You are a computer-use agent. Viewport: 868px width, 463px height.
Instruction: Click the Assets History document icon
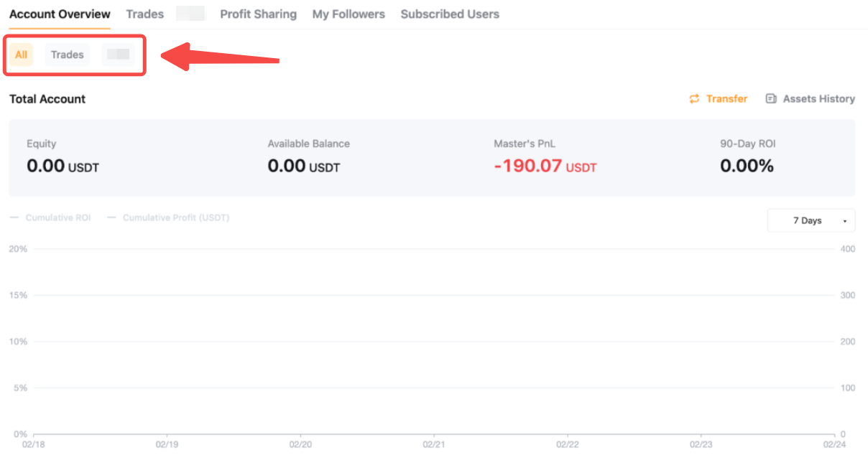[x=771, y=99]
